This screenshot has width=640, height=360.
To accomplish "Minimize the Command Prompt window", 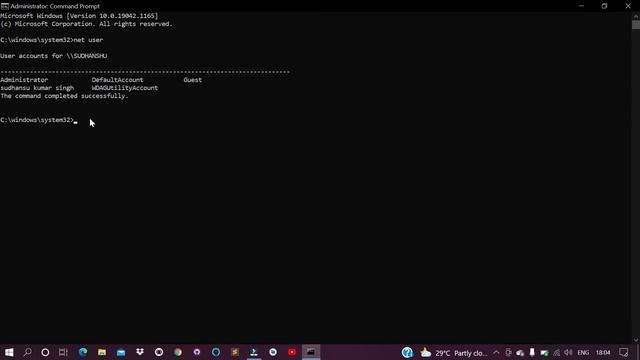I will [x=582, y=6].
